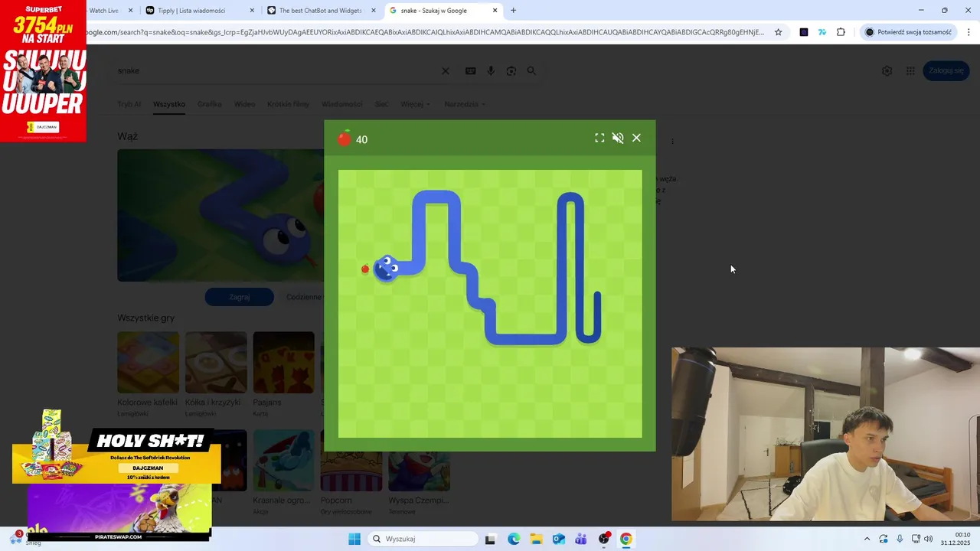Search by image with the lens icon
This screenshot has width=980, height=551.
click(x=511, y=70)
